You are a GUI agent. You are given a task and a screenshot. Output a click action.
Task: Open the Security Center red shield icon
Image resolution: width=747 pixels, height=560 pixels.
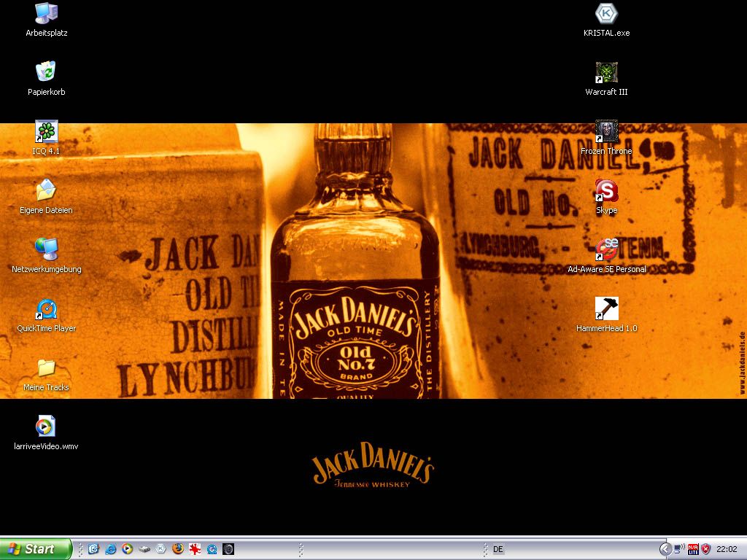[706, 550]
